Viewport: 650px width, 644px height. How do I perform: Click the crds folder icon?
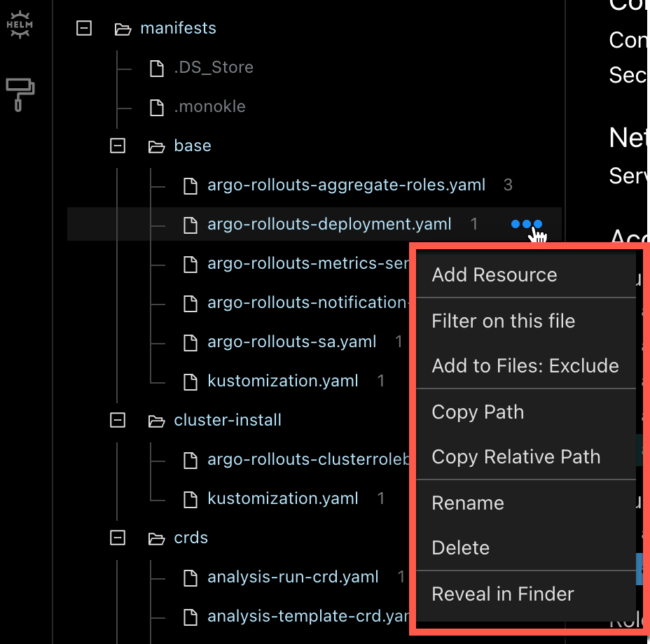(x=157, y=539)
